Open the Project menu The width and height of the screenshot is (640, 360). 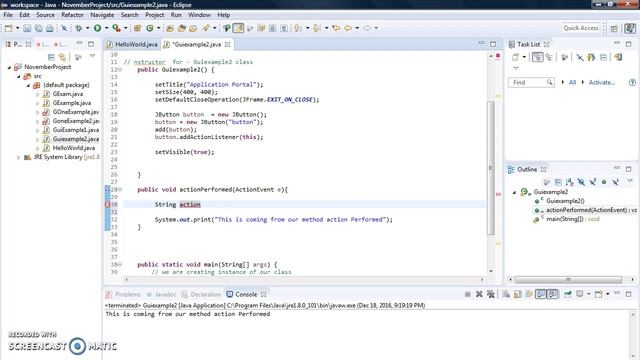coord(155,15)
